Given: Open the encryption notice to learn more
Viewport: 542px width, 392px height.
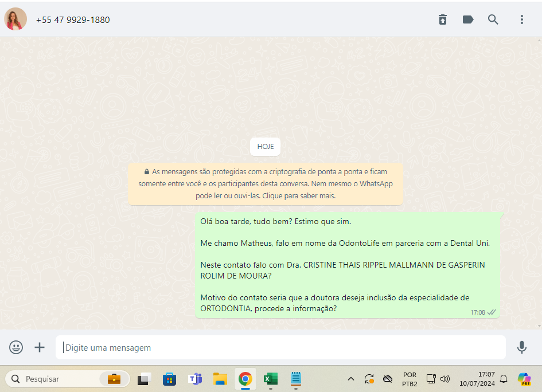Looking at the screenshot, I should (x=266, y=184).
